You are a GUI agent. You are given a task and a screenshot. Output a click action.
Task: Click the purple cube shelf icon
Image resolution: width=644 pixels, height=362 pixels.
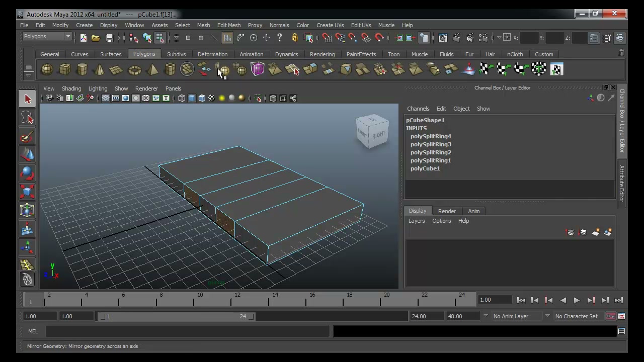coord(257,69)
